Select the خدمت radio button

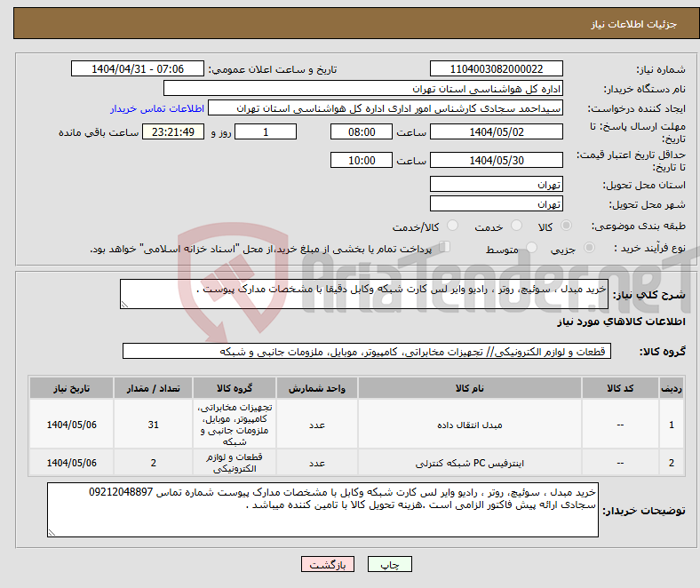point(516,226)
